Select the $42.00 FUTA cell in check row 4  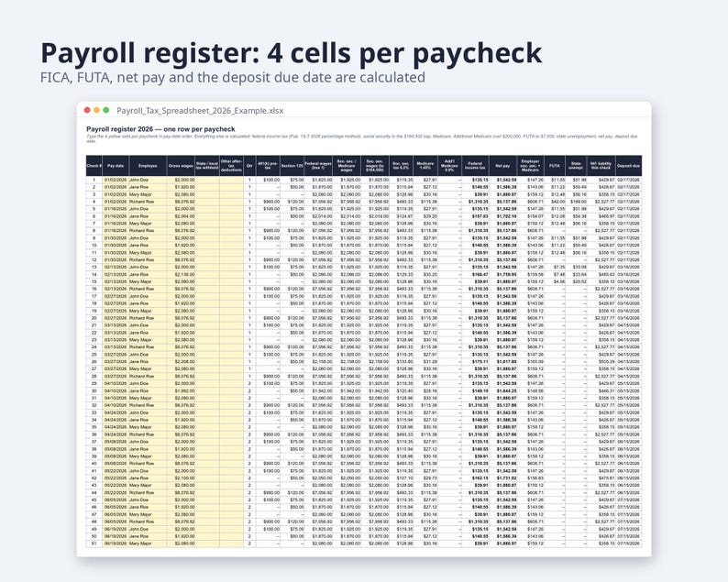(x=555, y=202)
